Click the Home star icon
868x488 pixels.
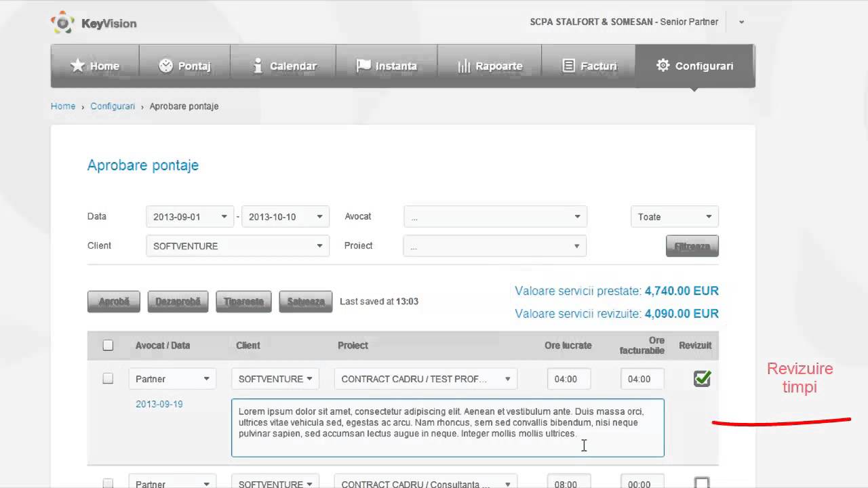(x=78, y=66)
